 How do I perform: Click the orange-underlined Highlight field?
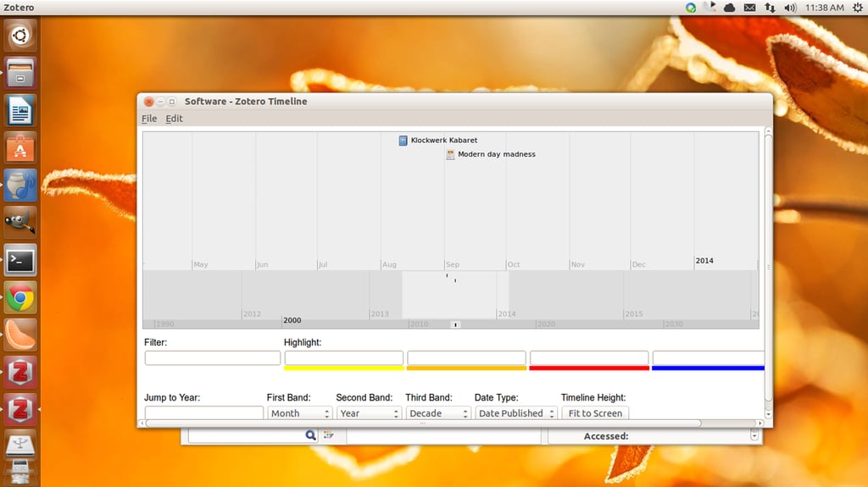(x=467, y=358)
